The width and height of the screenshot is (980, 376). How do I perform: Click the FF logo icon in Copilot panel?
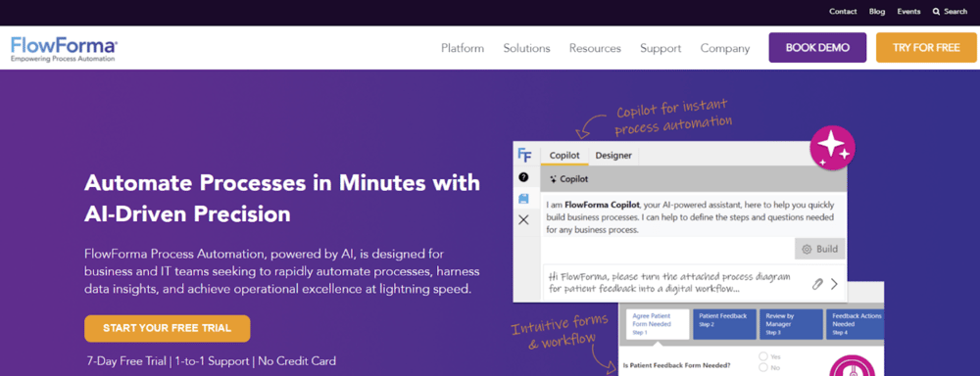point(523,155)
